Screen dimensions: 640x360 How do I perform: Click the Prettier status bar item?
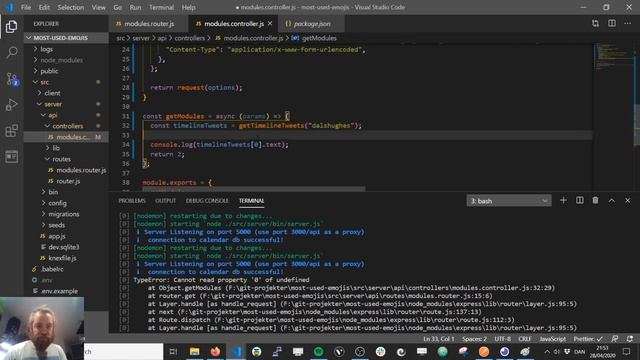click(588, 339)
